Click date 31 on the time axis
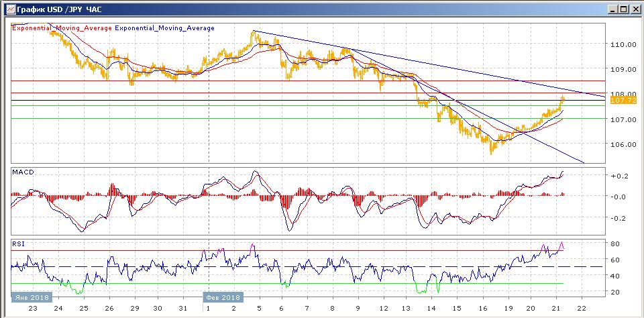The image size is (644, 318). (x=184, y=309)
